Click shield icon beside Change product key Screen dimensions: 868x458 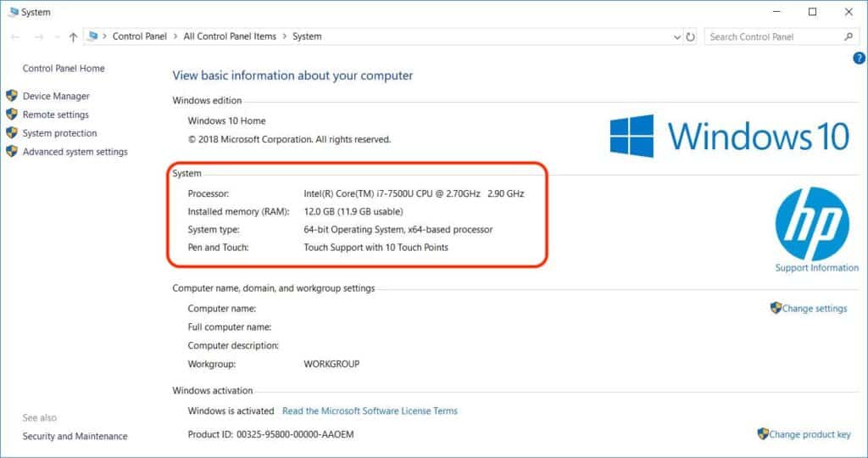point(763,433)
